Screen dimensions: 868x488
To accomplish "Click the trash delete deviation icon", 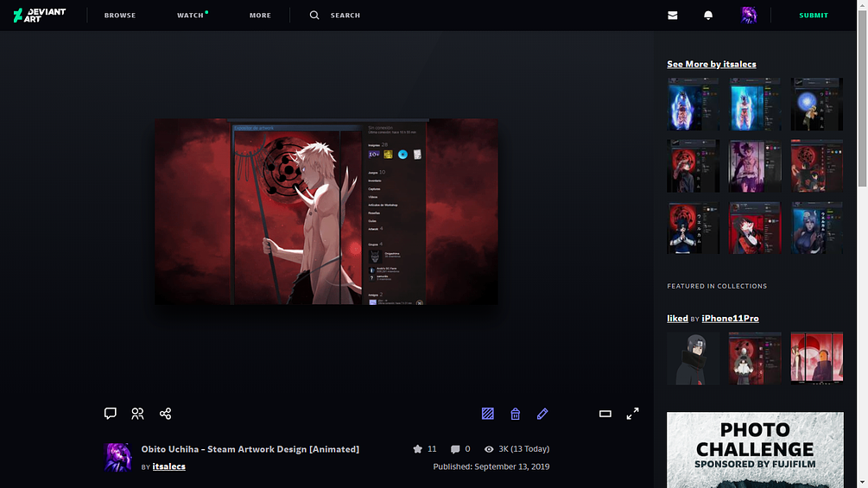I will [x=516, y=414].
